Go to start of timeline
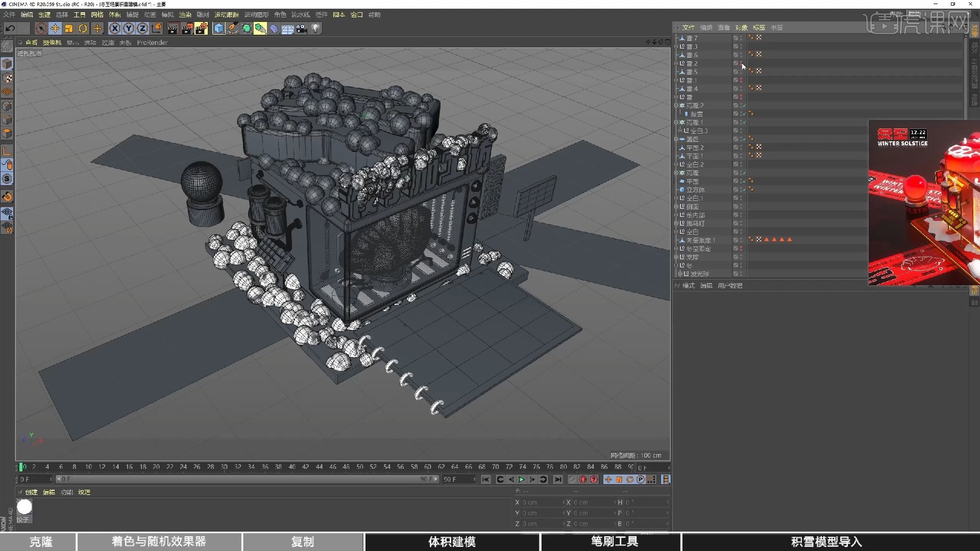 tap(486, 480)
